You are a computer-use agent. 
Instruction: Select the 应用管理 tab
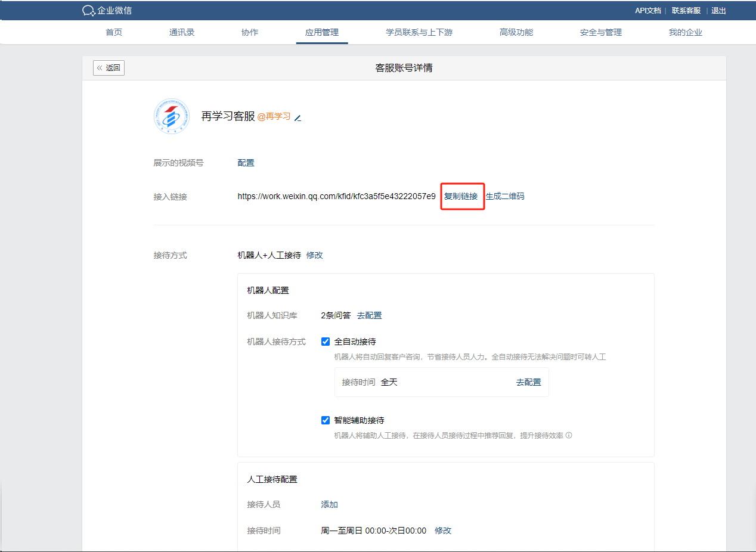[x=322, y=32]
